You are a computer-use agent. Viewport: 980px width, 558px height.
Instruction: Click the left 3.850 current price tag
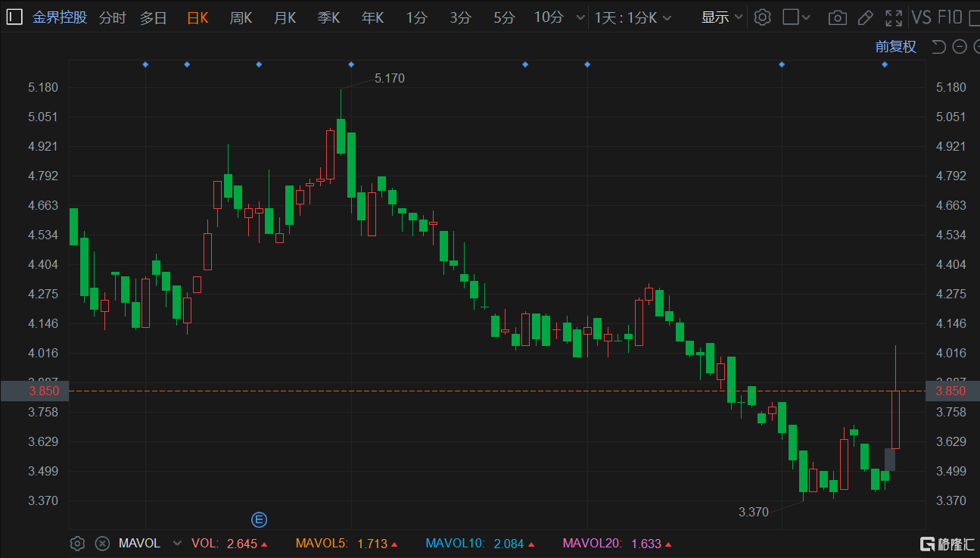(x=35, y=391)
